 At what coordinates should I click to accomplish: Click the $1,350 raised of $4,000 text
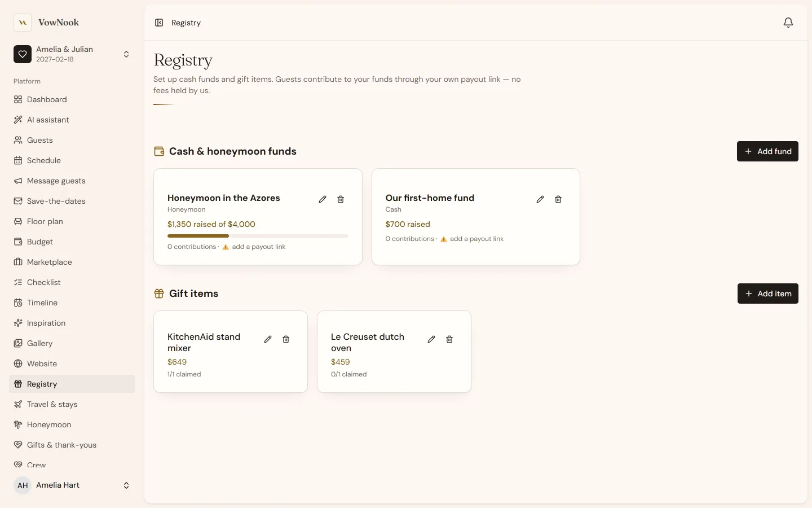coord(211,224)
